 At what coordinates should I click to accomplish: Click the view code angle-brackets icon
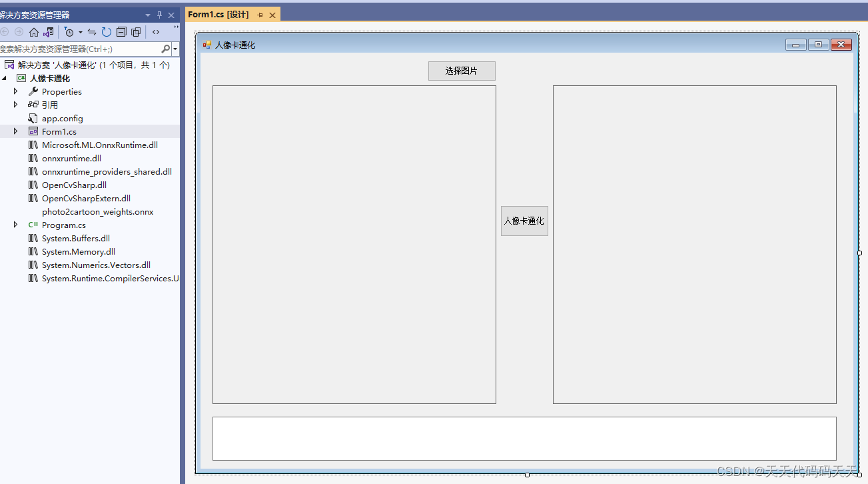[156, 32]
